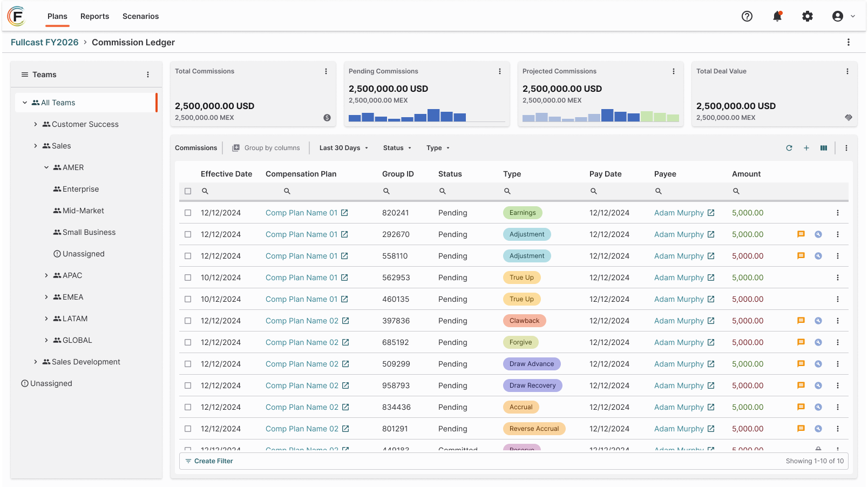Toggle the Teams panel hamburger icon
Viewport: 868px width, 487px height.
pos(25,75)
